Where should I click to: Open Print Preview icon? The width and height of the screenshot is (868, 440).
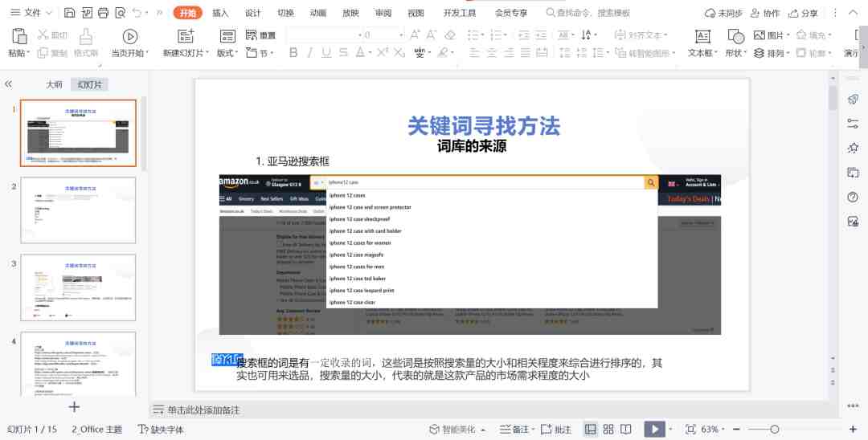120,12
